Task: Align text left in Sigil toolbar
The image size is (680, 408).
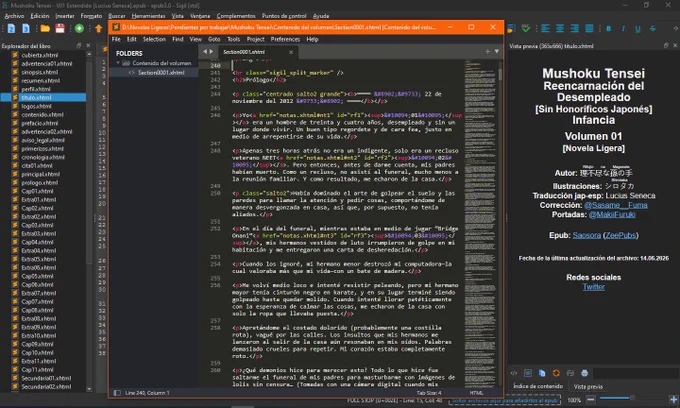Action: click(545, 29)
